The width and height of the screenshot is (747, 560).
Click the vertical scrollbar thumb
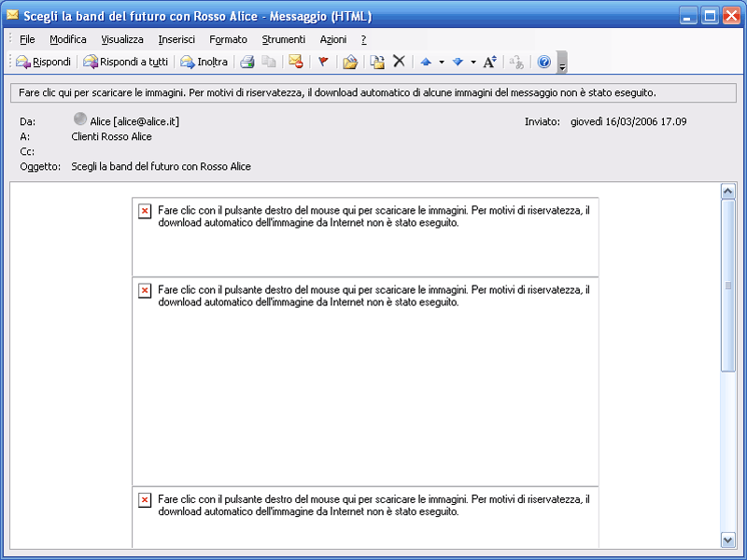(728, 286)
